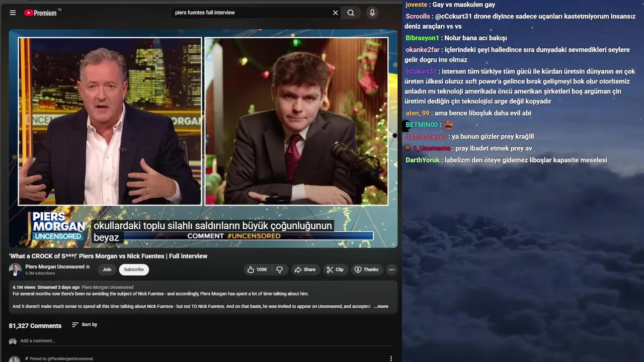The width and height of the screenshot is (644, 362).
Task: Run search with magnifier icon
Action: coord(351,13)
